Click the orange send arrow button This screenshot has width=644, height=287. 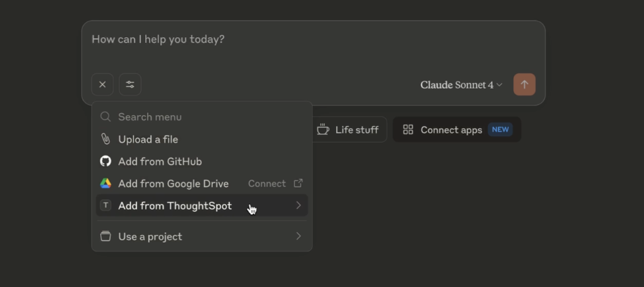pyautogui.click(x=524, y=85)
